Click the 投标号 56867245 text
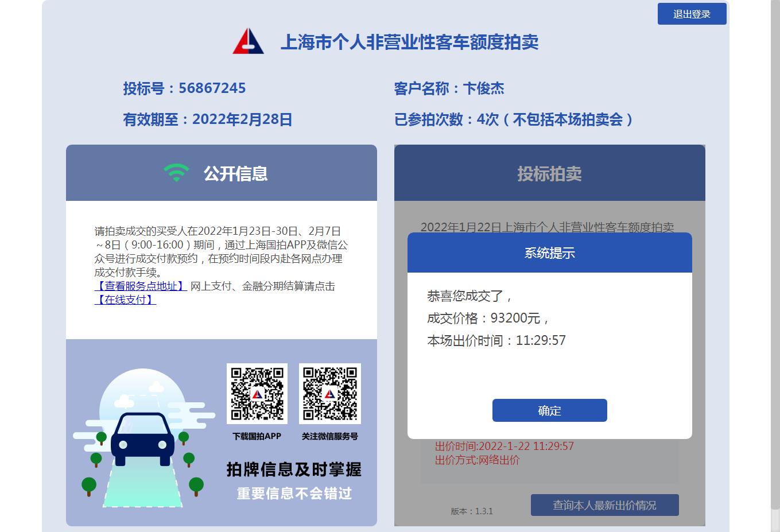The height and width of the screenshot is (532, 780). (x=184, y=88)
